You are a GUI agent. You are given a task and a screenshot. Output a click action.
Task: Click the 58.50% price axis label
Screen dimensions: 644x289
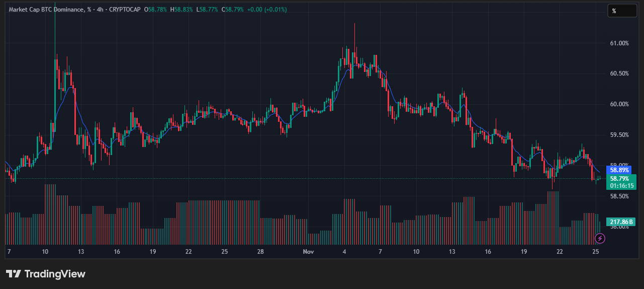619,196
